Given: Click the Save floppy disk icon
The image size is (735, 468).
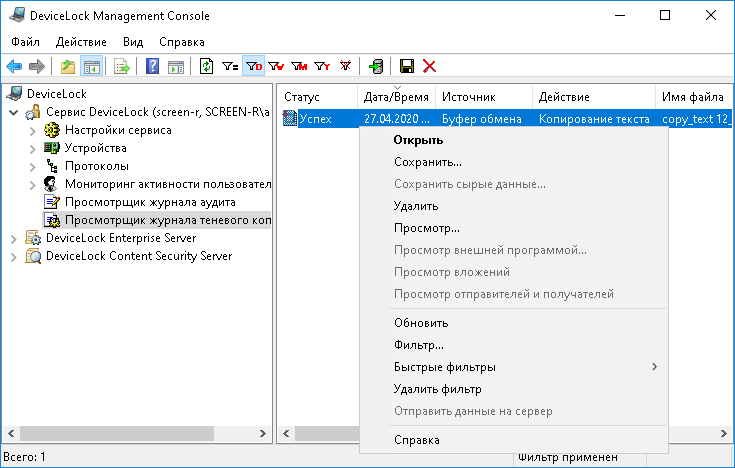Looking at the screenshot, I should point(407,66).
